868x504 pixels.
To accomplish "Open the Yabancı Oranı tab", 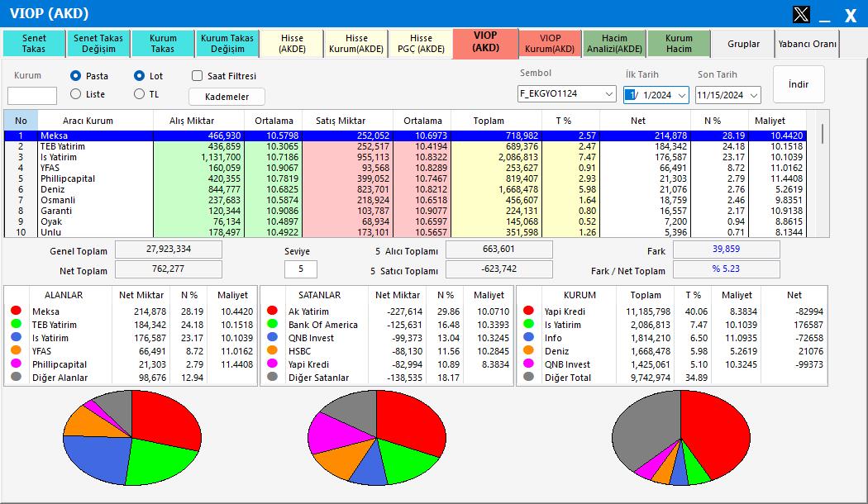I will pyautogui.click(x=807, y=44).
